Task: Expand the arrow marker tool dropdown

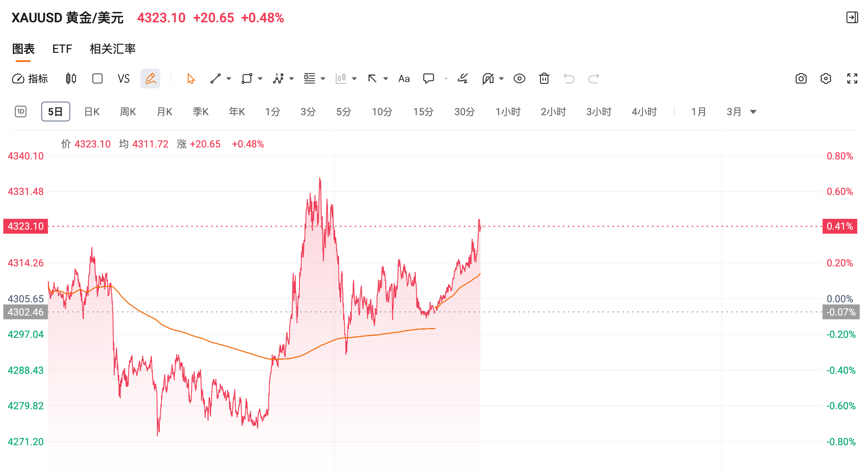Action: pyautogui.click(x=385, y=78)
